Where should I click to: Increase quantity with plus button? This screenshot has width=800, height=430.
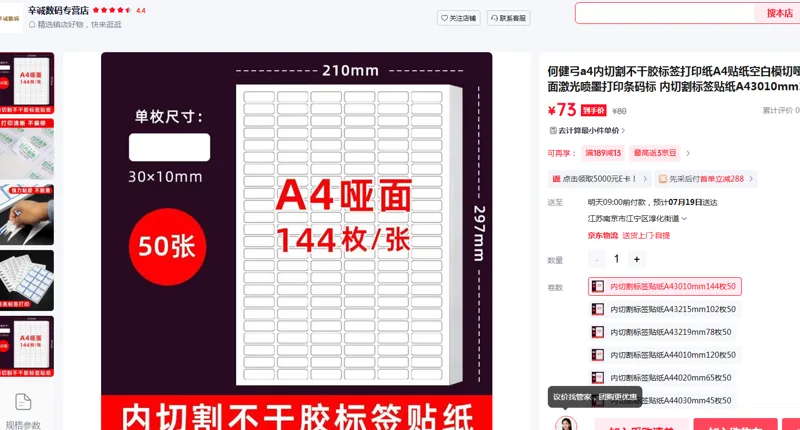tap(637, 260)
